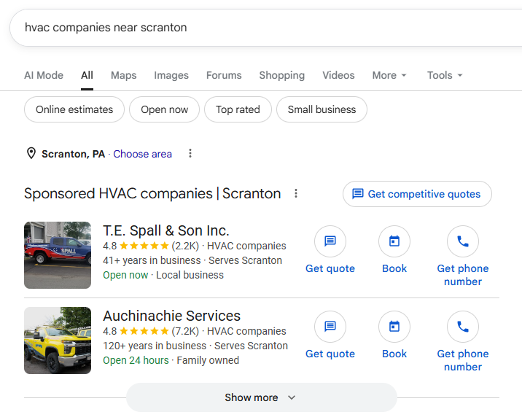Open the T.E. Spall truck thumbnail

pos(58,255)
